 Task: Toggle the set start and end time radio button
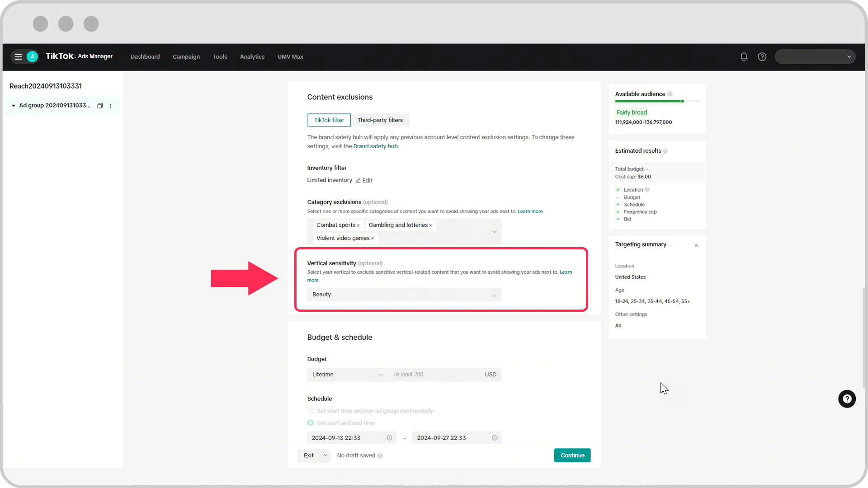click(x=310, y=423)
